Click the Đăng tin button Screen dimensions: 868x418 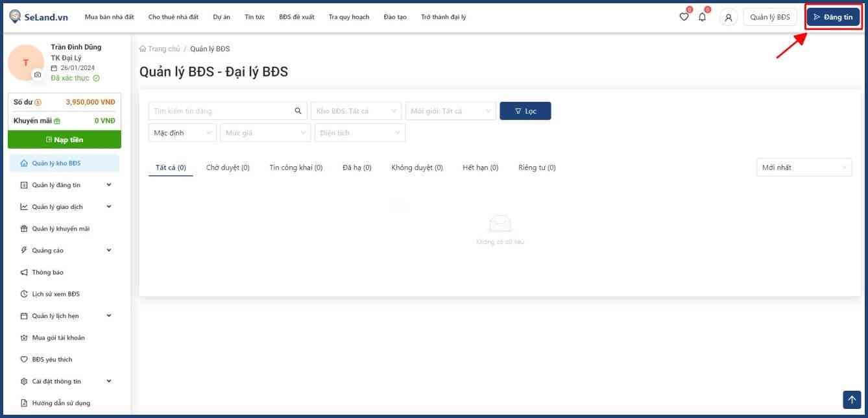(x=834, y=17)
